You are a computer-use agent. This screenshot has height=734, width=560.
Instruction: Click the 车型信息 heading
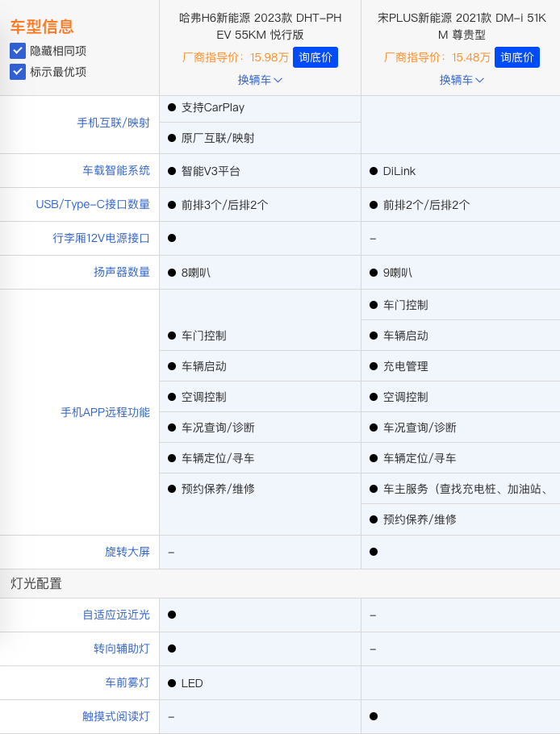(42, 26)
